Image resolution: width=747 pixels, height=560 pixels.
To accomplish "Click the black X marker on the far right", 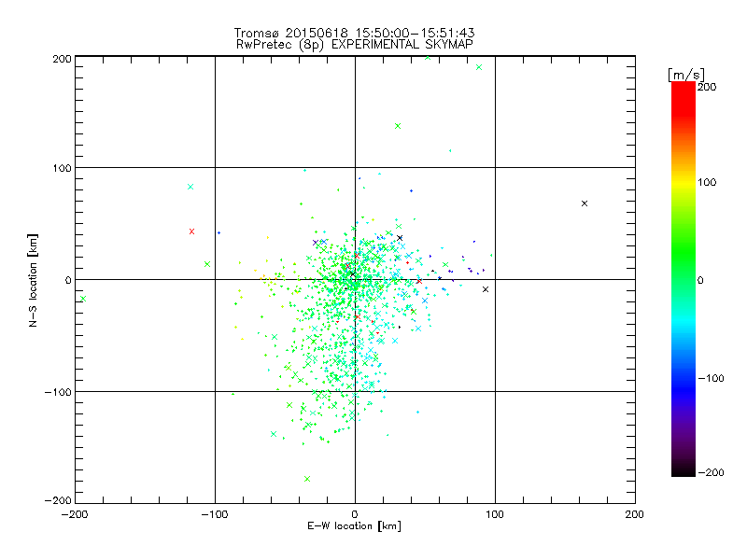I will 585,203.
